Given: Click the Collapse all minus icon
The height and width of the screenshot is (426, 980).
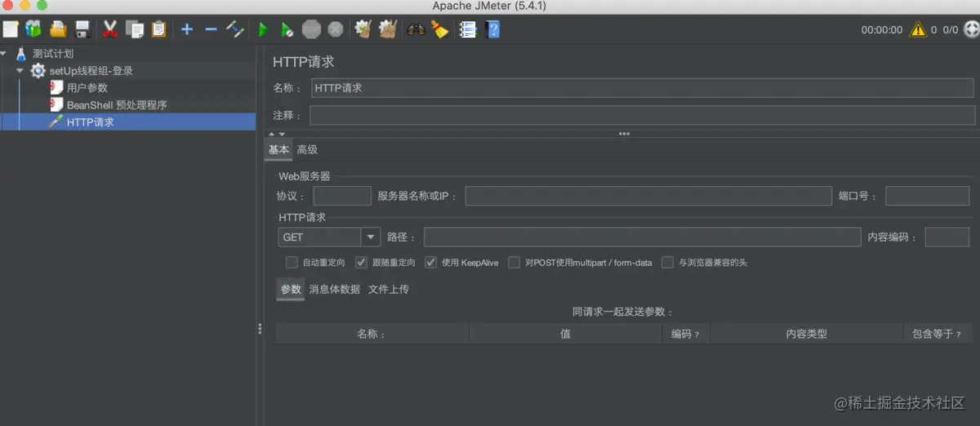Looking at the screenshot, I should [211, 29].
